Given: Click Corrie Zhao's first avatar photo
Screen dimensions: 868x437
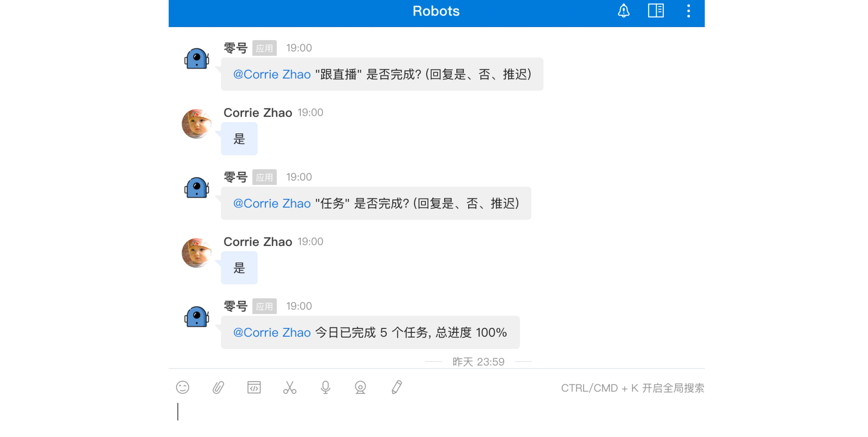Looking at the screenshot, I should 196,123.
